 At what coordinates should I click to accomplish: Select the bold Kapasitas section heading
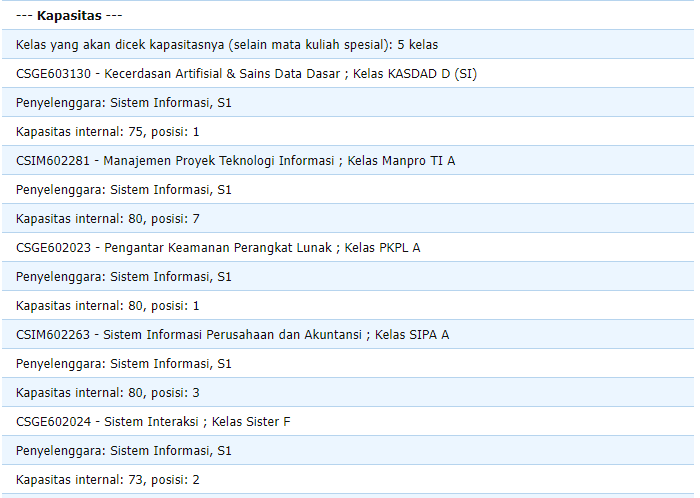69,16
